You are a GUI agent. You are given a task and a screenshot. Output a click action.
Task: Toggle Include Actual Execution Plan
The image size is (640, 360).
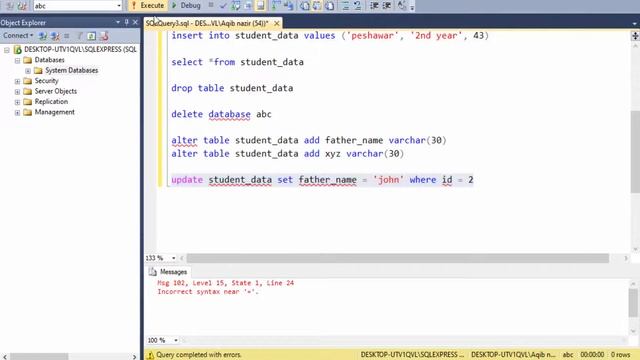(276, 6)
